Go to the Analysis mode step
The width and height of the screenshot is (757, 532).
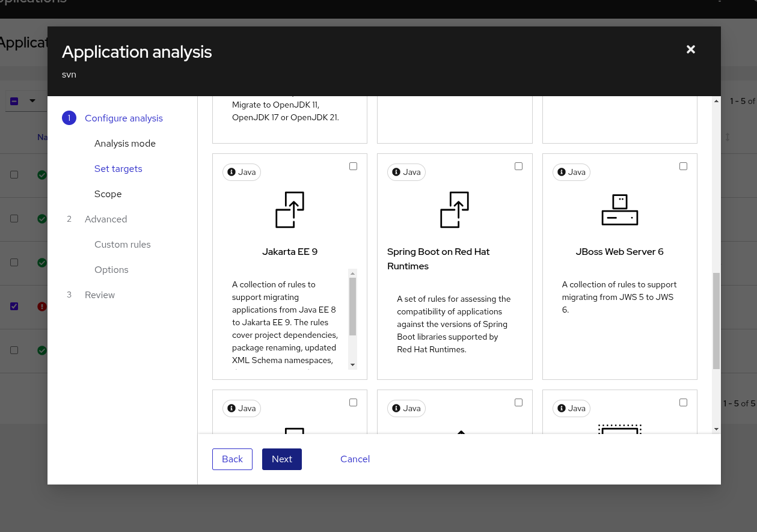click(x=125, y=144)
